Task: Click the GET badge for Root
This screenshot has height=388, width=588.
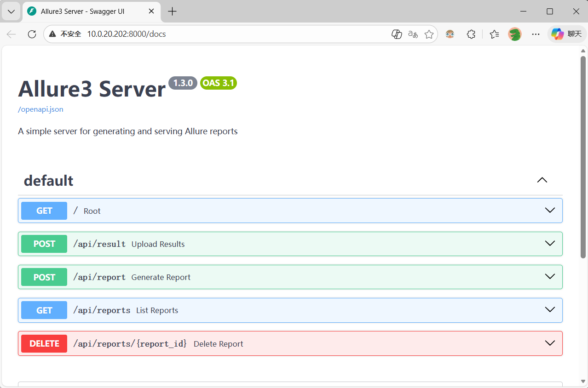Action: [44, 211]
